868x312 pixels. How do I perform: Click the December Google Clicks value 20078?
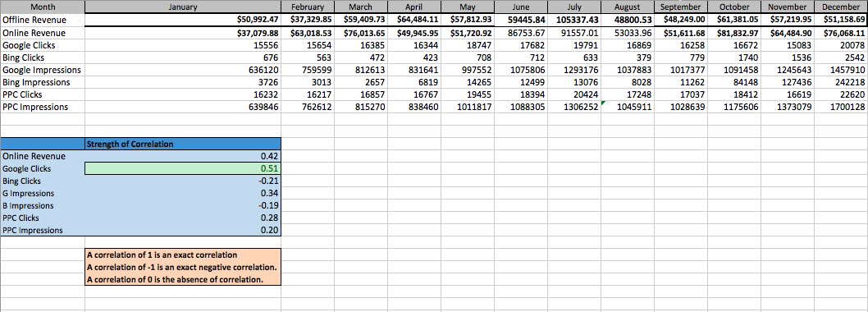click(x=840, y=45)
